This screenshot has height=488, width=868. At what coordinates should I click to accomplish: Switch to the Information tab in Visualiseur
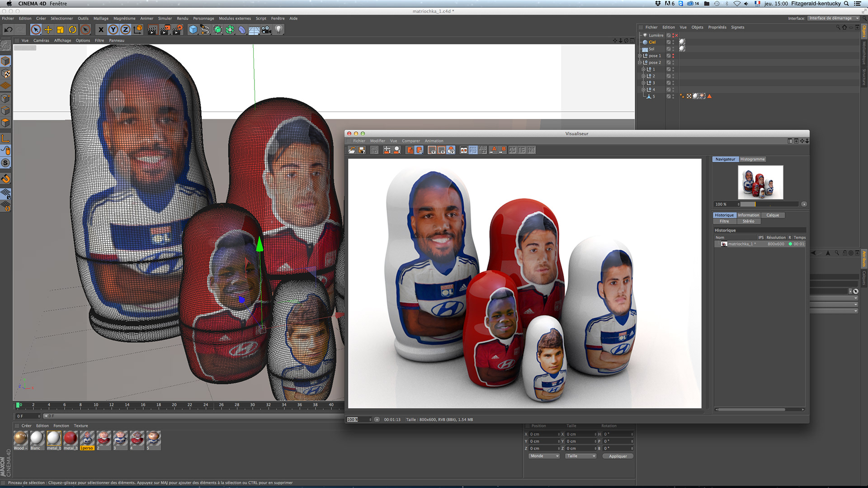(x=748, y=215)
